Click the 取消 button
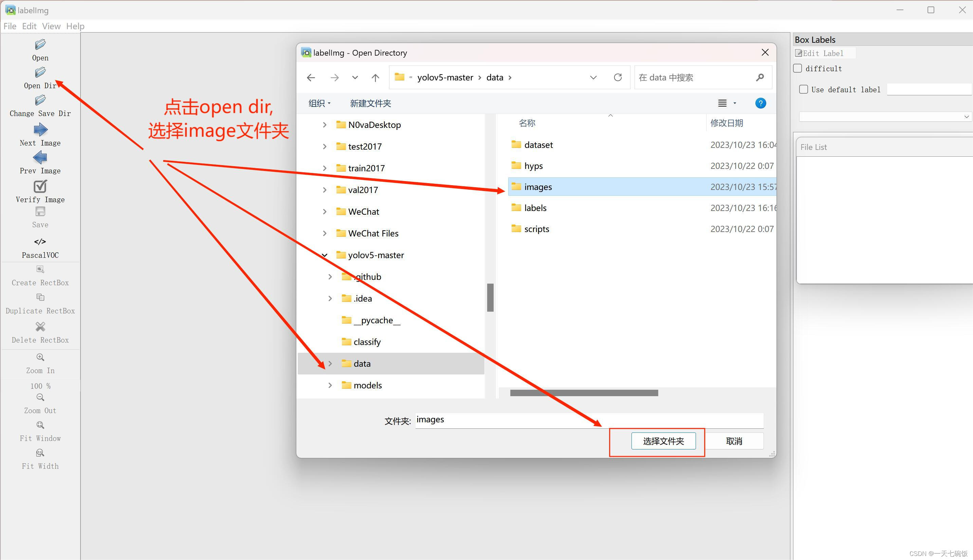This screenshot has height=560, width=973. tap(734, 441)
